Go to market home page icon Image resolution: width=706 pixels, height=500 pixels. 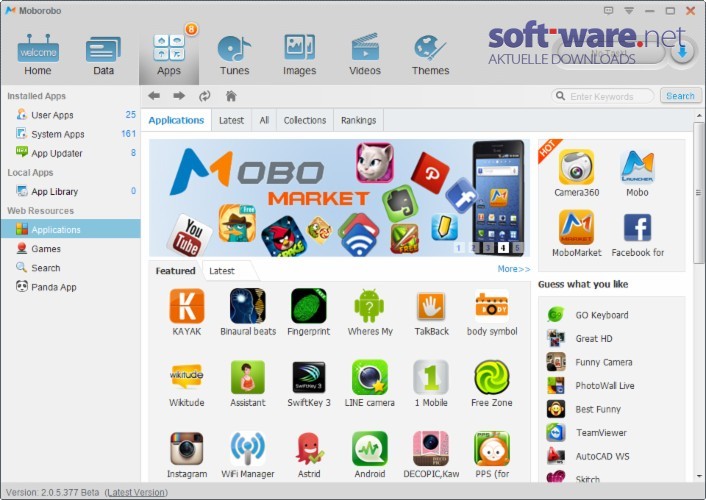pyautogui.click(x=231, y=95)
